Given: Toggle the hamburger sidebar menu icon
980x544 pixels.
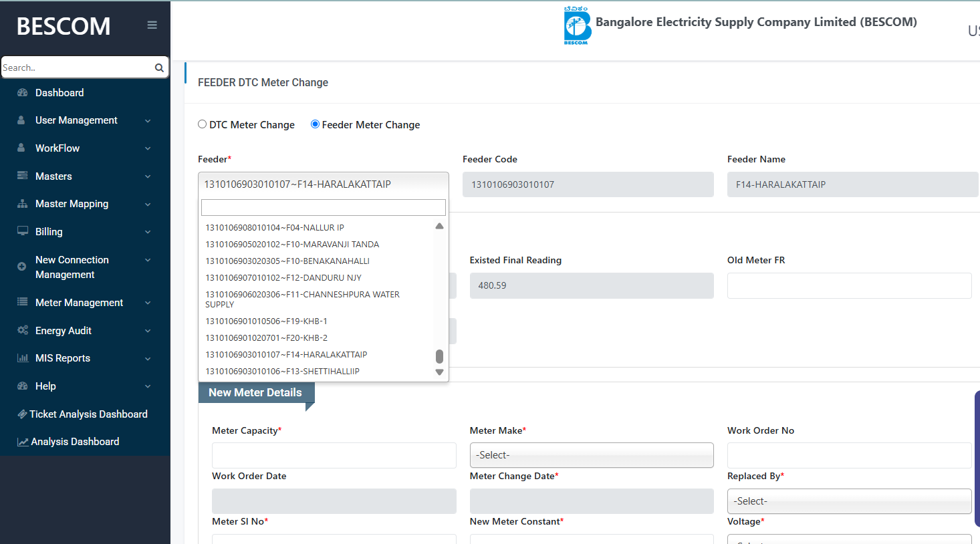Looking at the screenshot, I should tap(152, 25).
